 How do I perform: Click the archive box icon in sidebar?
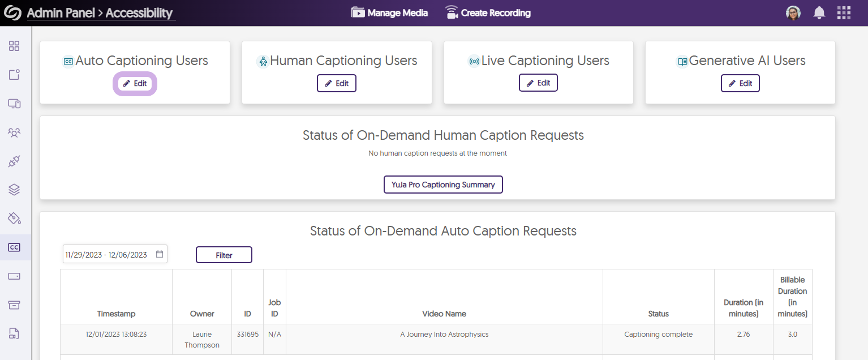15,305
